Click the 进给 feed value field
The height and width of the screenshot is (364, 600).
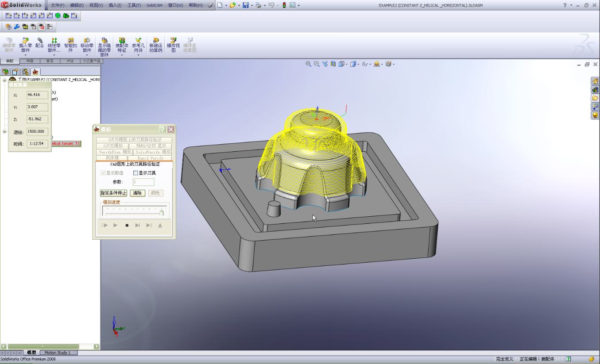pos(37,131)
